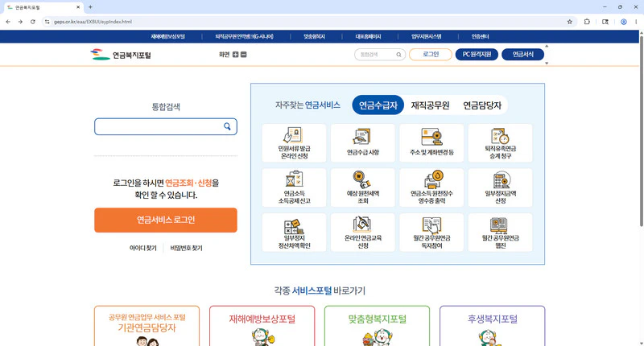
Task: Zoom in the screen with 화면 plus icon
Action: coord(235,55)
